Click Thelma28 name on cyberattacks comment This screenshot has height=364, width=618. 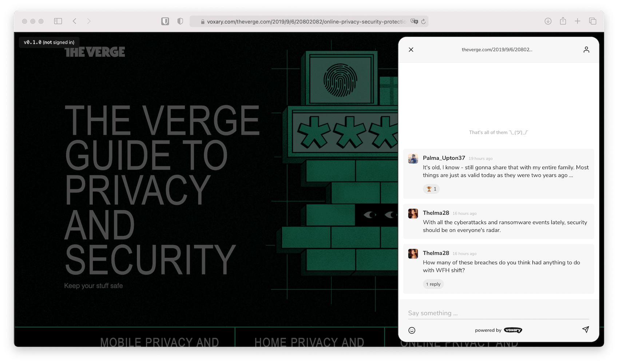[436, 213]
